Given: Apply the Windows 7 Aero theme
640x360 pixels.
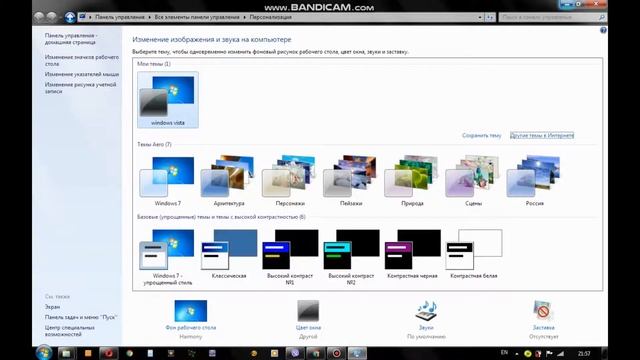Looking at the screenshot, I should [167, 181].
